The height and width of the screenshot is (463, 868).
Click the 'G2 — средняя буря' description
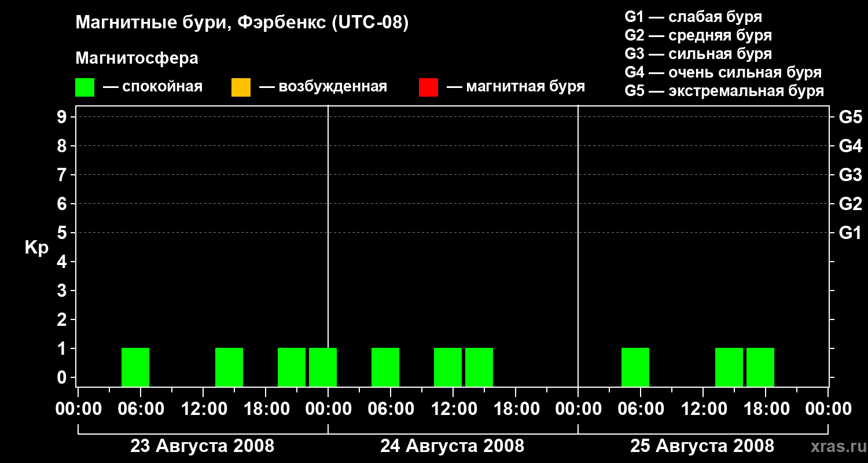click(x=698, y=35)
